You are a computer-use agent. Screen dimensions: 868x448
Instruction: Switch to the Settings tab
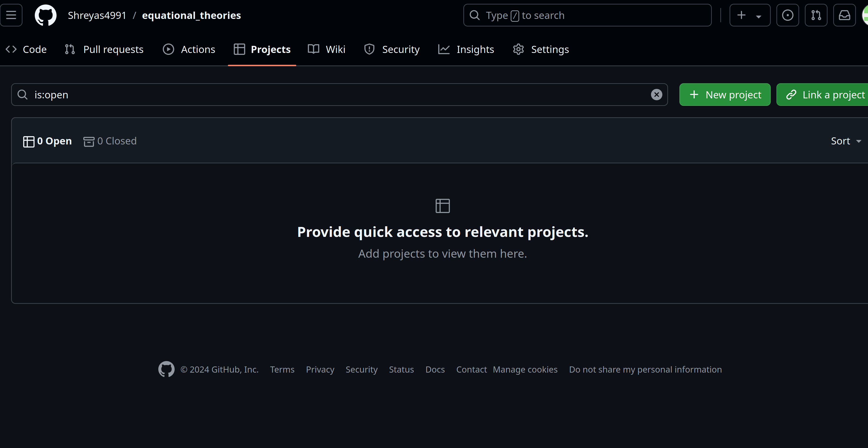pyautogui.click(x=541, y=49)
